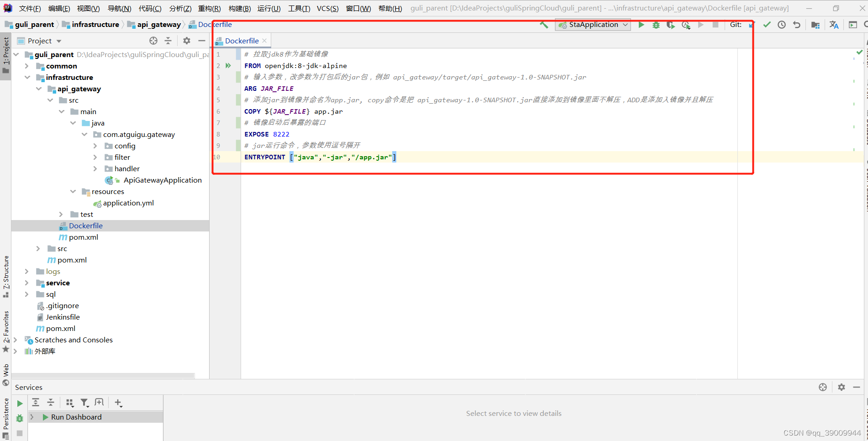Open the 文件(F) menu
This screenshot has width=868, height=441.
point(30,9)
